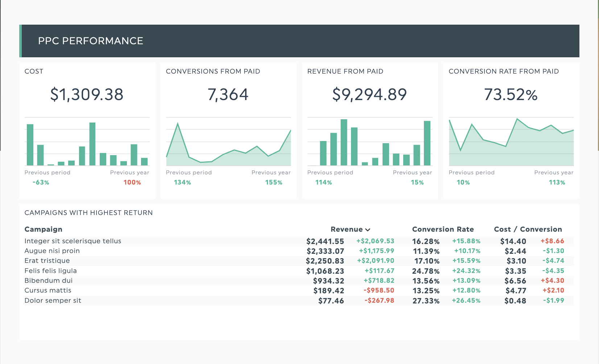Click the 24.78% conversion rate cell
599x364 pixels.
click(x=426, y=271)
